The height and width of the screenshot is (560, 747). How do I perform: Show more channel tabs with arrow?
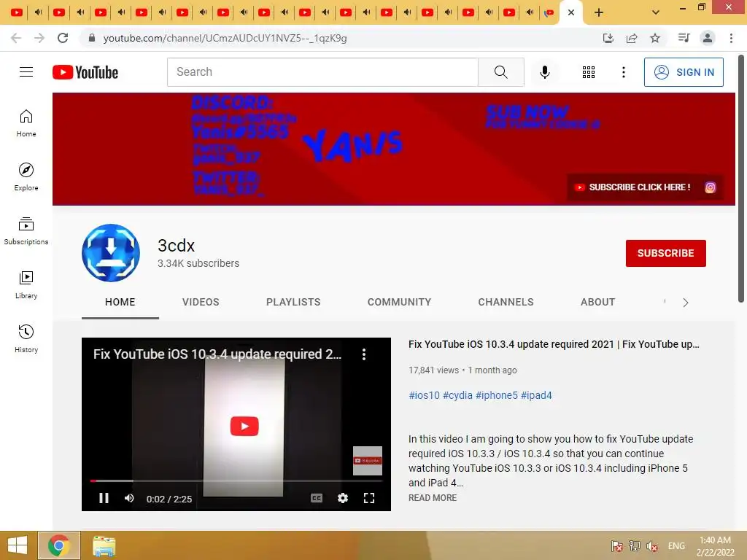[685, 303]
